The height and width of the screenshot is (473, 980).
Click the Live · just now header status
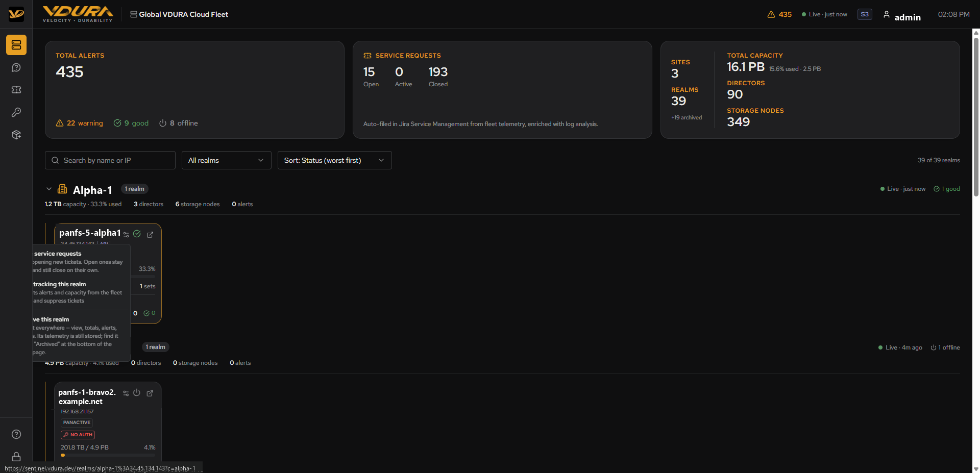pos(824,14)
